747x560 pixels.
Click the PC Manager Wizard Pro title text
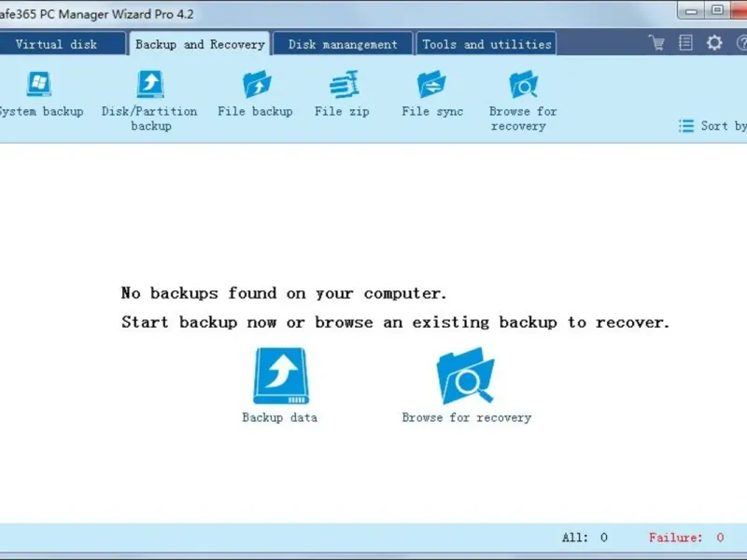[x=97, y=14]
